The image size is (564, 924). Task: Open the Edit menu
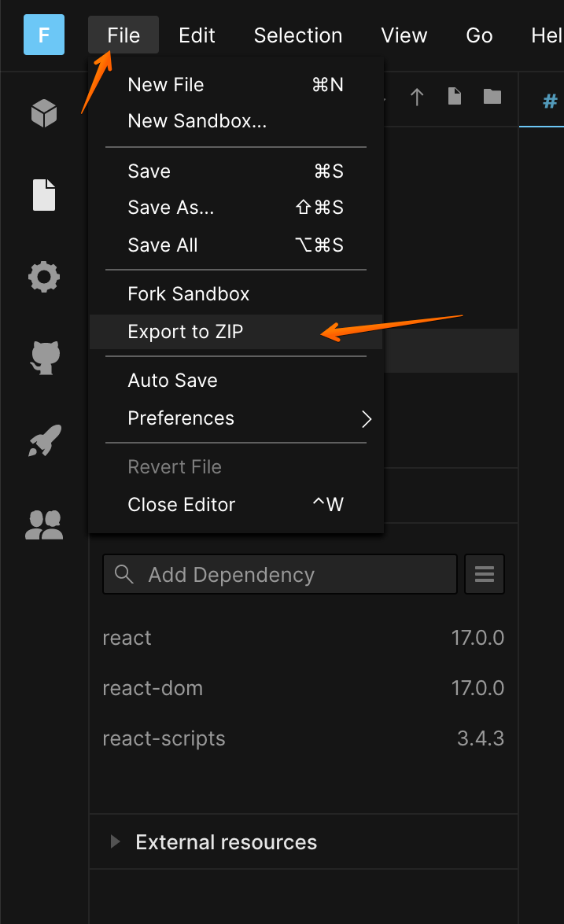[197, 35]
